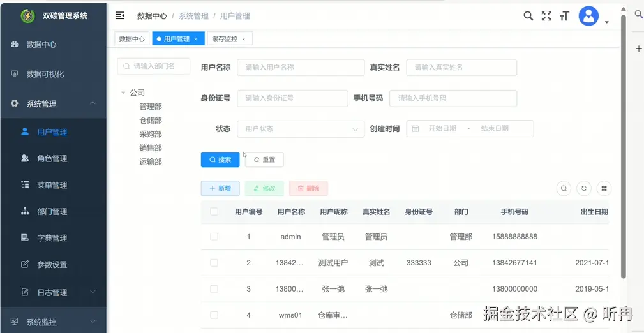Click the 菜单管理 tree-table icon
The width and height of the screenshot is (644, 333).
pos(25,184)
